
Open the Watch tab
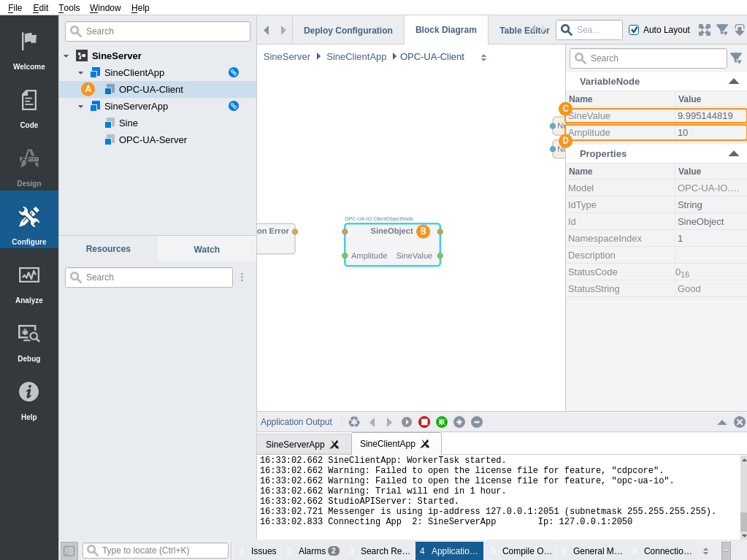pos(207,250)
